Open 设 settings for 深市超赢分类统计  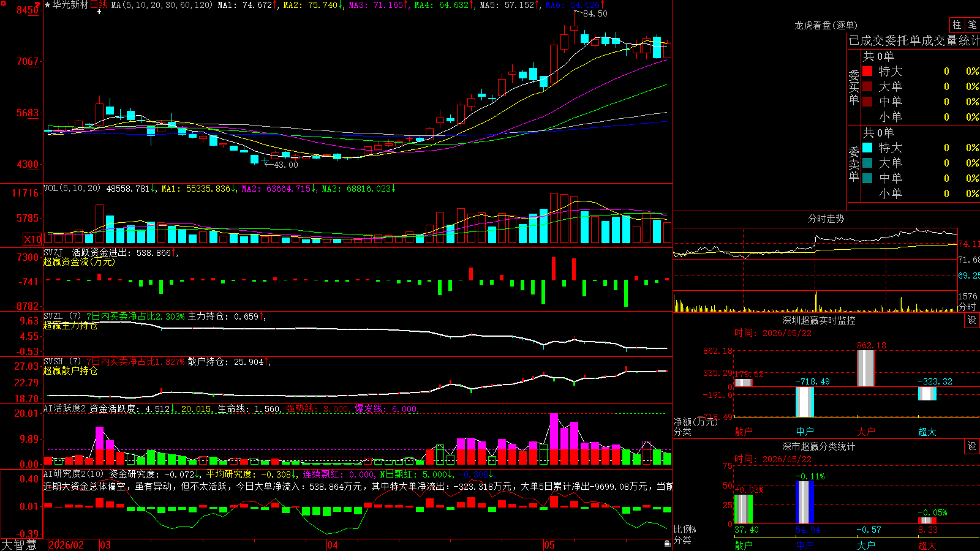click(x=972, y=446)
